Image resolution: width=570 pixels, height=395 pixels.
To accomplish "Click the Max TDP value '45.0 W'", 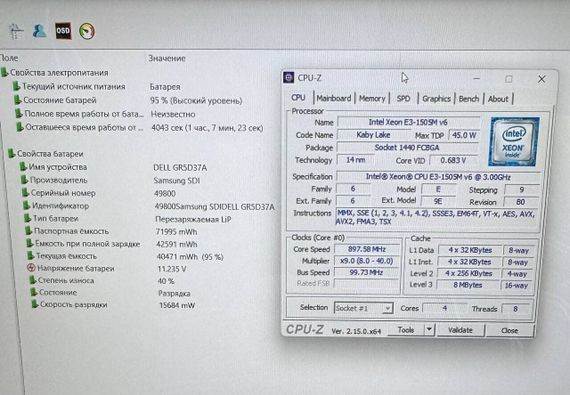I will [464, 135].
